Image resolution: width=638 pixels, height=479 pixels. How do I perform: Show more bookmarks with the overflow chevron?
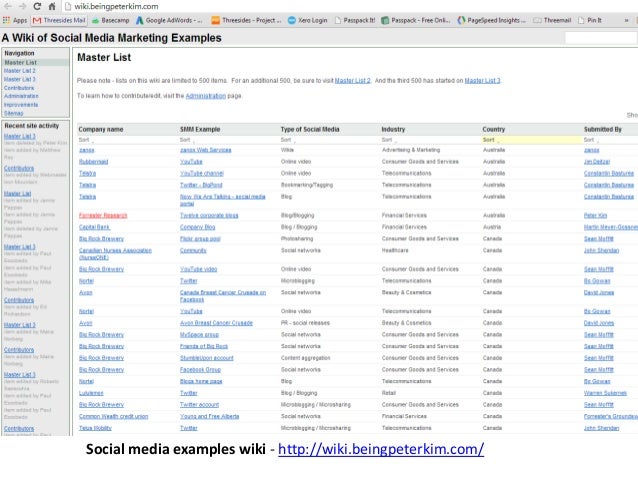click(x=627, y=20)
